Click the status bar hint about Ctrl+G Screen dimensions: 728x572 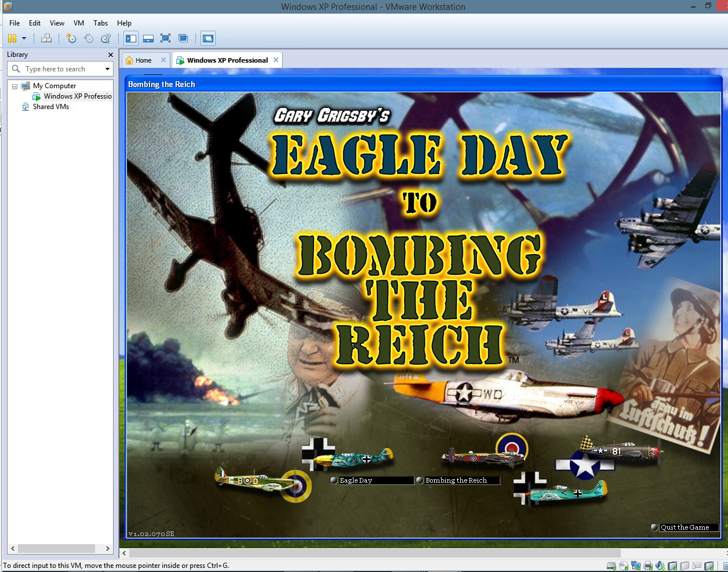pos(116,566)
